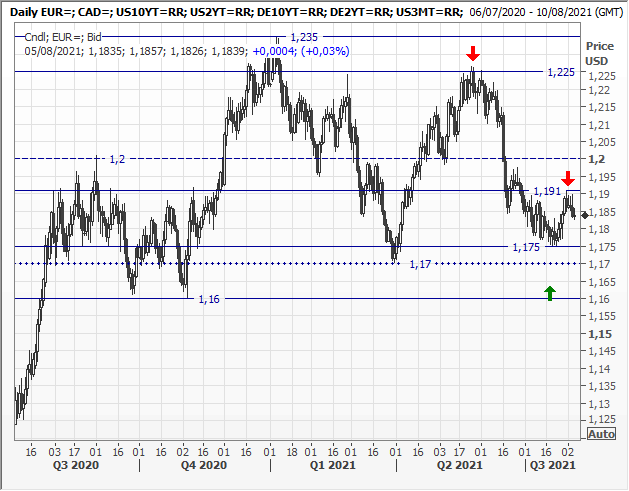This screenshot has height=491, width=629.
Task: Click Q4 2020 on the time axis
Action: pyautogui.click(x=202, y=465)
